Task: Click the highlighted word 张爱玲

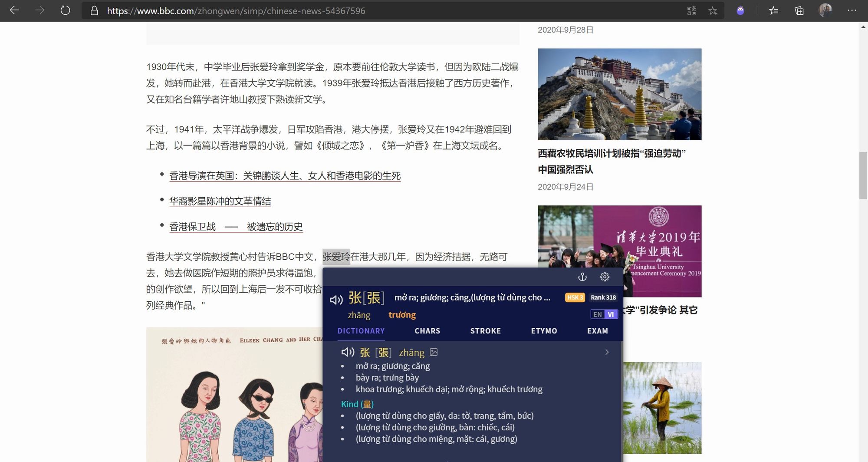Action: tap(336, 257)
